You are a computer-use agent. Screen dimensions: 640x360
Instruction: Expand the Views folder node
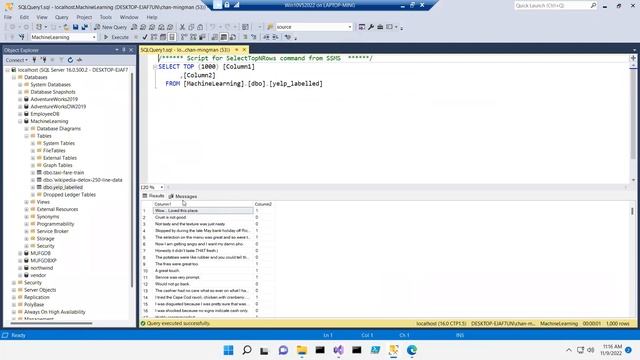(27, 202)
